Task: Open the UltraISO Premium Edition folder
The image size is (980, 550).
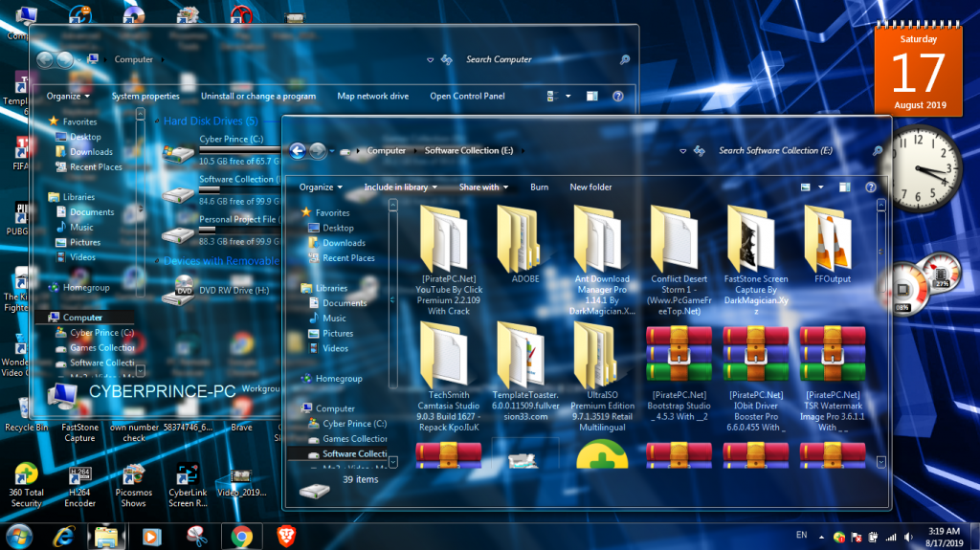Action: 601,377
